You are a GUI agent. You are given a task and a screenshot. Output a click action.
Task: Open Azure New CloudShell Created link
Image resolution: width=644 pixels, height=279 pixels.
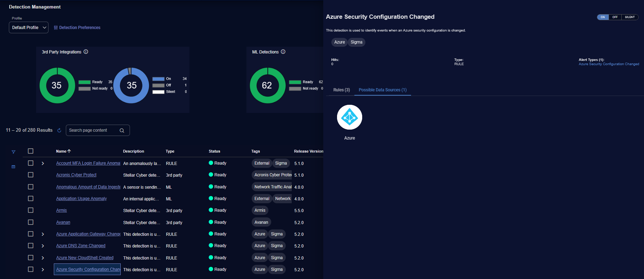(85, 258)
